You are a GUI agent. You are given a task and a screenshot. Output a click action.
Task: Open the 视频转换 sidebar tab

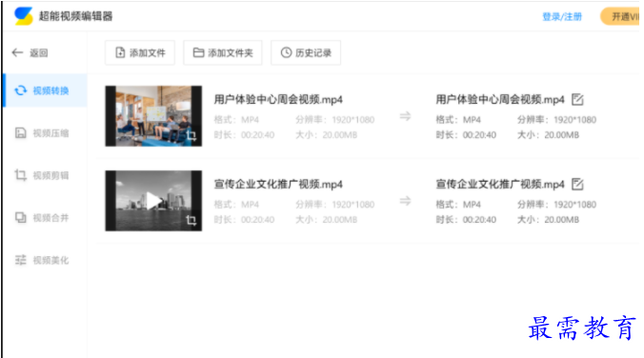coord(45,90)
